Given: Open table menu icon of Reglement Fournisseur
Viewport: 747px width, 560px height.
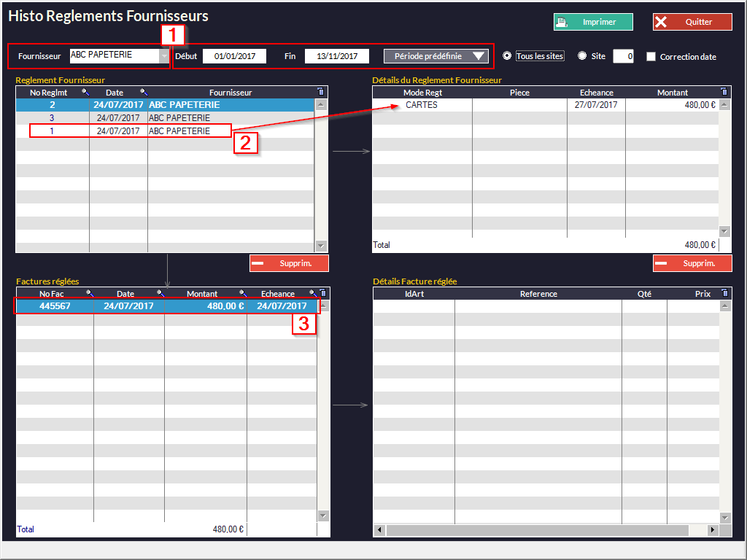Looking at the screenshot, I should (x=321, y=92).
